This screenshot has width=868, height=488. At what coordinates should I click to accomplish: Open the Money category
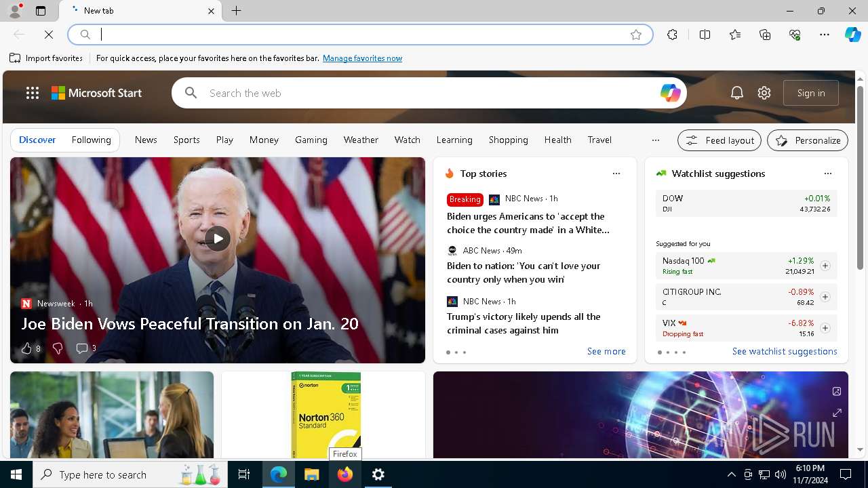(x=264, y=140)
